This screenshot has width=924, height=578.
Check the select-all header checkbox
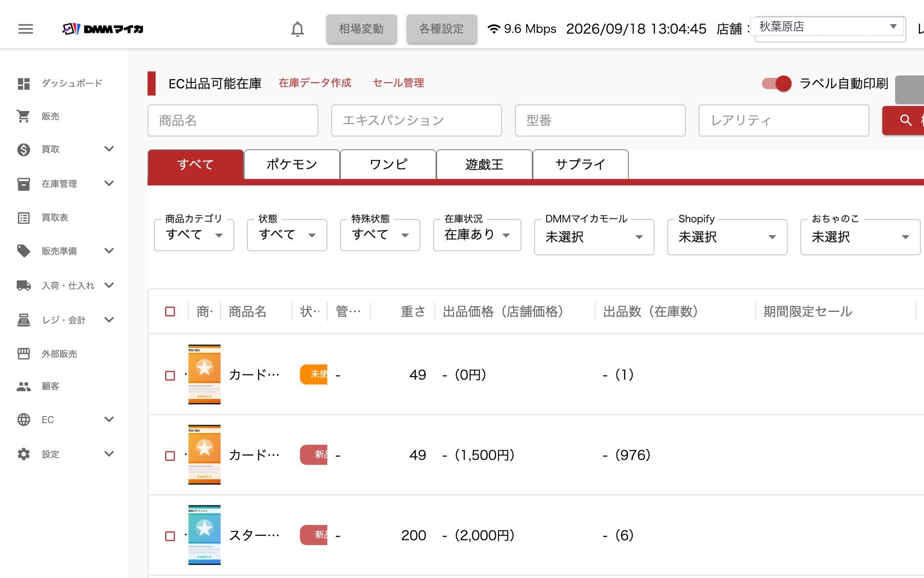(170, 311)
